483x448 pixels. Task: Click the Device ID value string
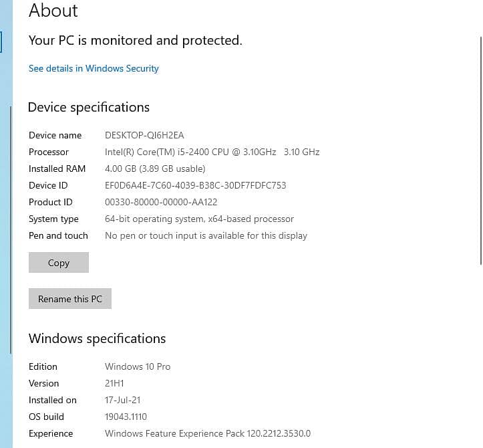(195, 185)
